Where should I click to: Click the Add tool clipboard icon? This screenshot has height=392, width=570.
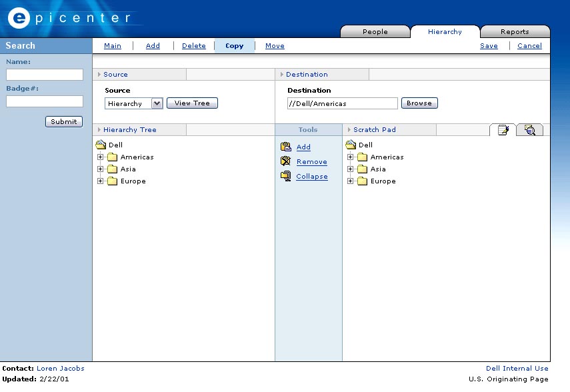[x=286, y=147]
